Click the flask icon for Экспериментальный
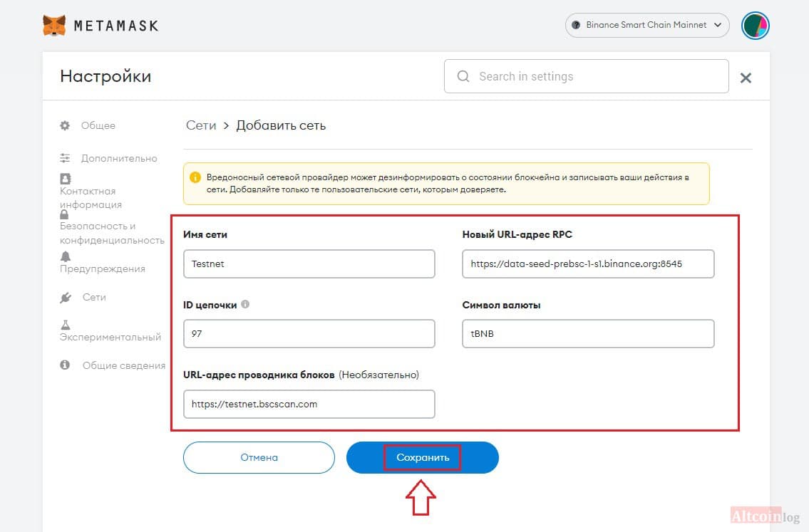809x532 pixels. (66, 325)
